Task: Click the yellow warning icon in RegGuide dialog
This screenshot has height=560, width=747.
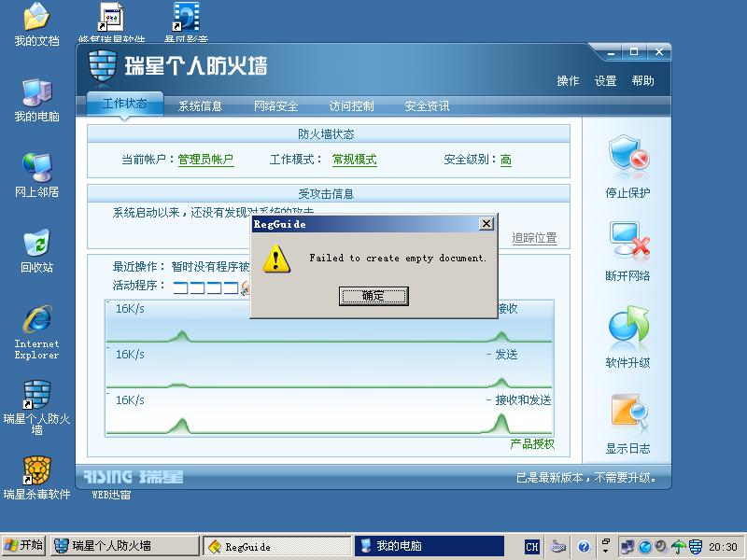Action: [276, 259]
